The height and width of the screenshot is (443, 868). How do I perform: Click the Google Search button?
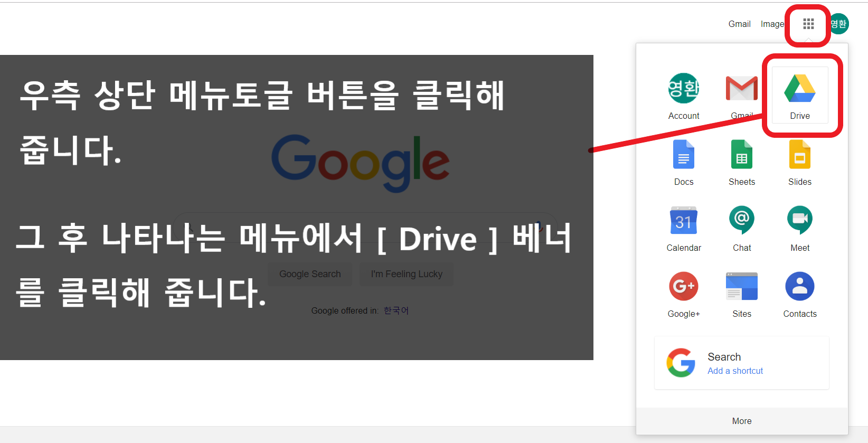pos(310,274)
